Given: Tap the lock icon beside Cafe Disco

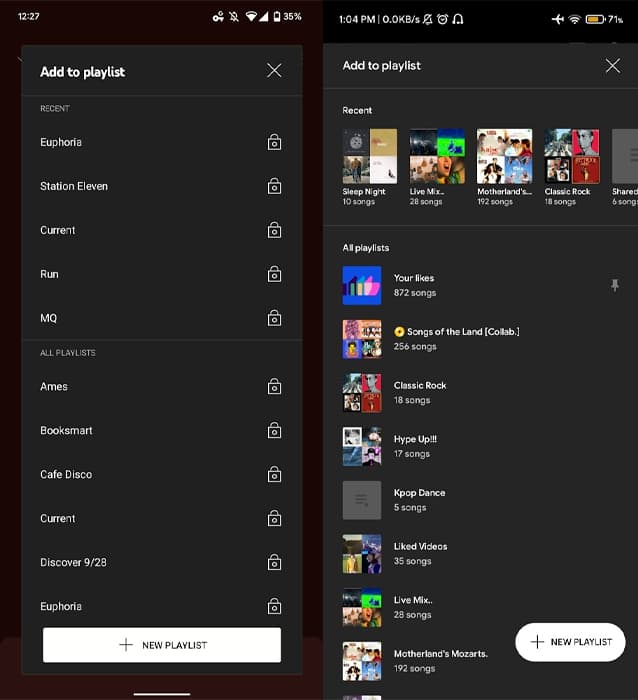Looking at the screenshot, I should click(x=274, y=474).
